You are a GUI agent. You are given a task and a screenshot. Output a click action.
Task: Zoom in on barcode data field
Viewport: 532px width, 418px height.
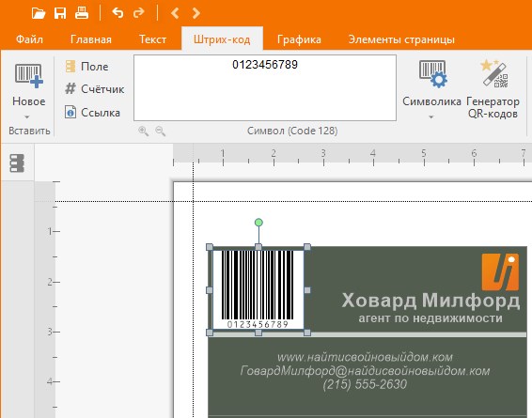click(x=143, y=131)
